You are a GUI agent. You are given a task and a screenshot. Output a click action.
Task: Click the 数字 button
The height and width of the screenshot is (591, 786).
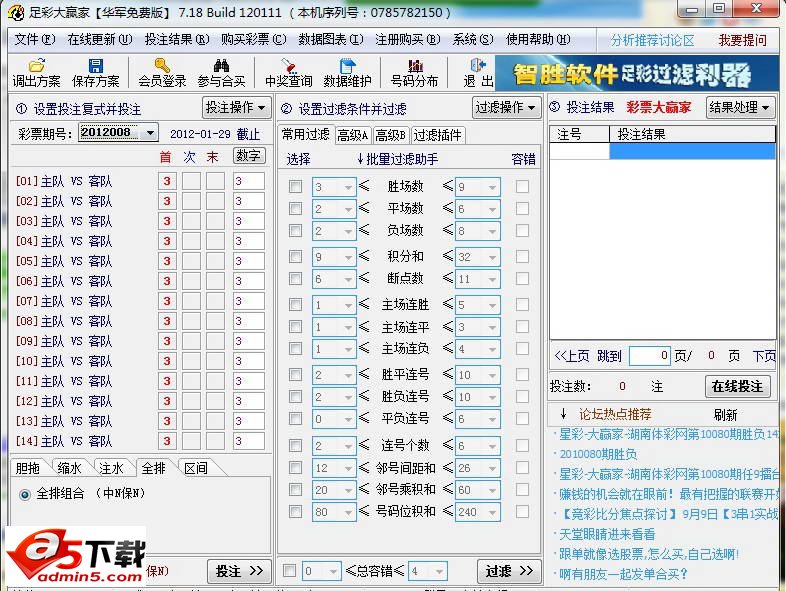click(x=249, y=156)
